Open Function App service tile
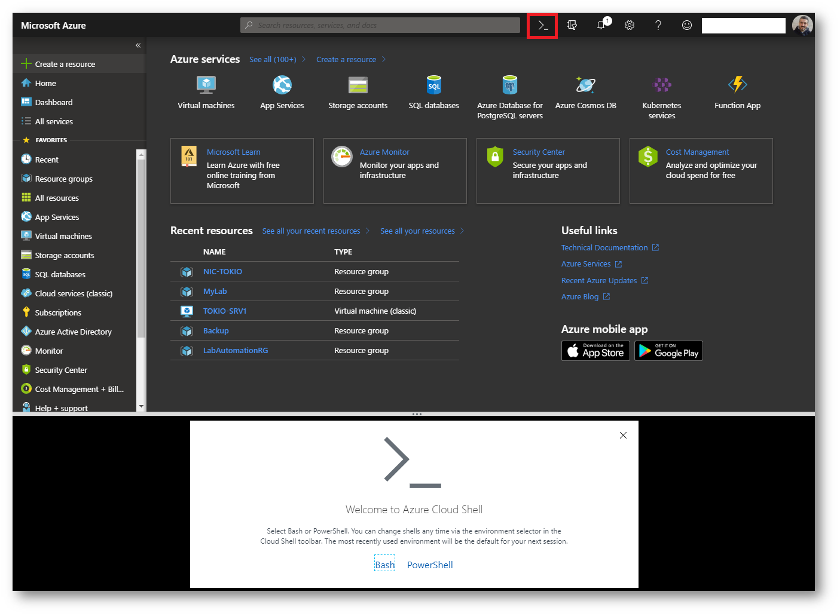840x616 pixels. click(x=738, y=93)
